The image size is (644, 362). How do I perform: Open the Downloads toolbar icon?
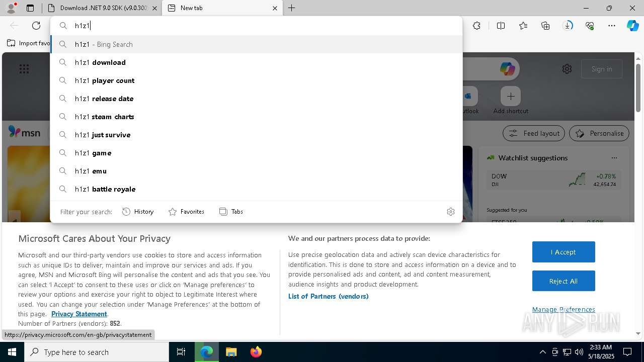click(x=568, y=26)
